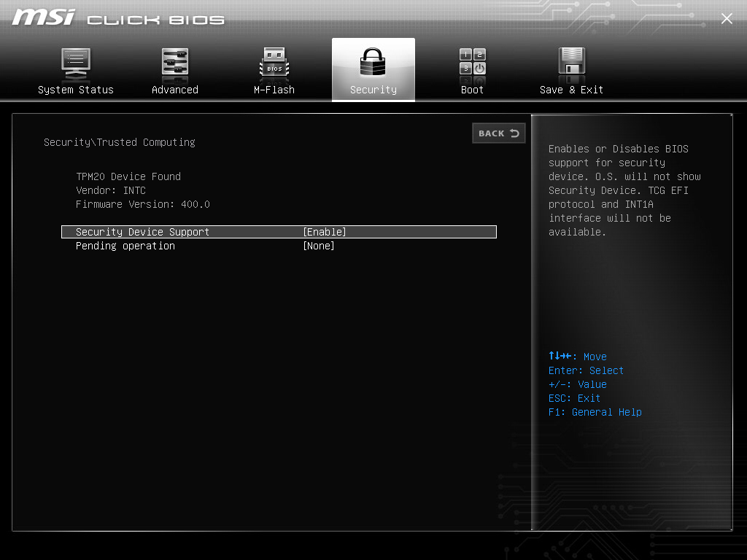The width and height of the screenshot is (747, 560).
Task: Click the Firmware Version: 400.0 line
Action: point(143,204)
